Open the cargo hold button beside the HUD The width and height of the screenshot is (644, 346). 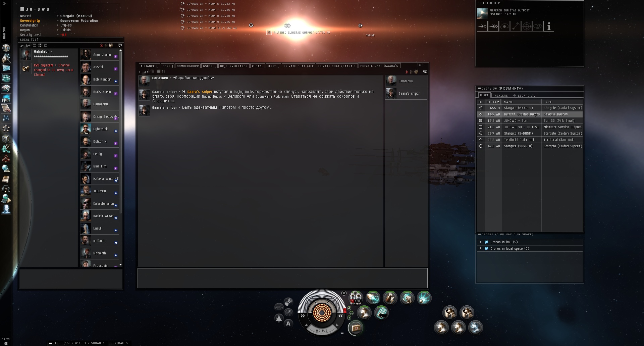point(288,302)
